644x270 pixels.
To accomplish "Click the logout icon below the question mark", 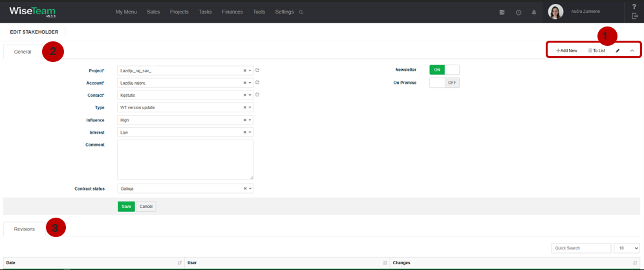I will 634,16.
